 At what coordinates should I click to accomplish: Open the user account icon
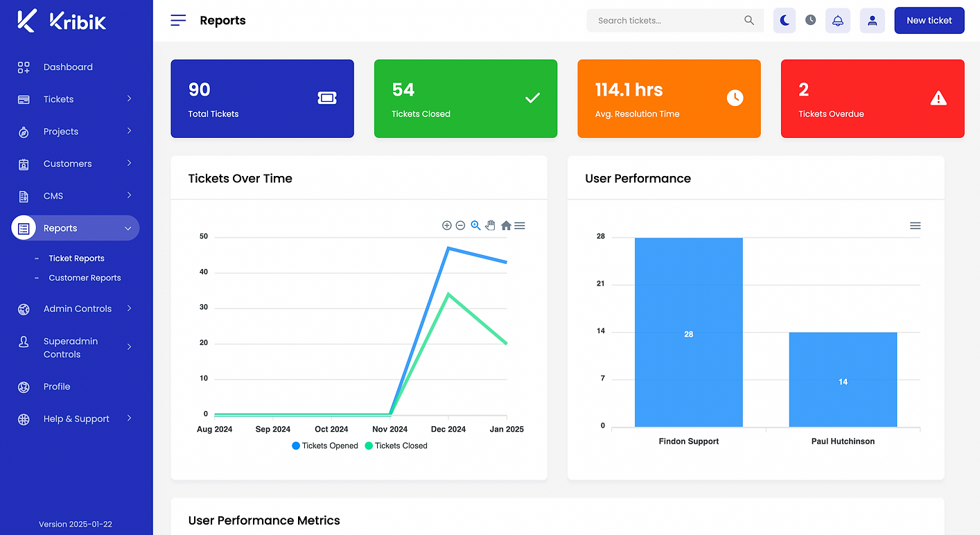click(x=873, y=21)
